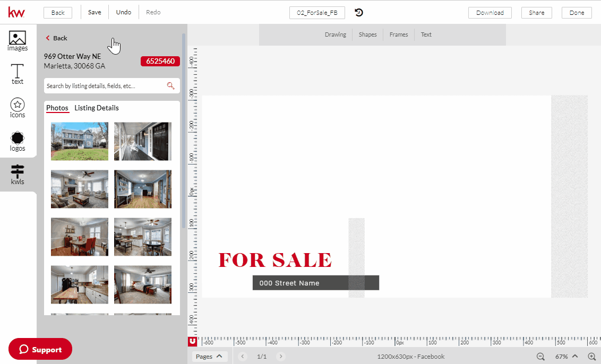Click the zoom out magnifier icon
Image resolution: width=601 pixels, height=364 pixels.
coord(540,357)
